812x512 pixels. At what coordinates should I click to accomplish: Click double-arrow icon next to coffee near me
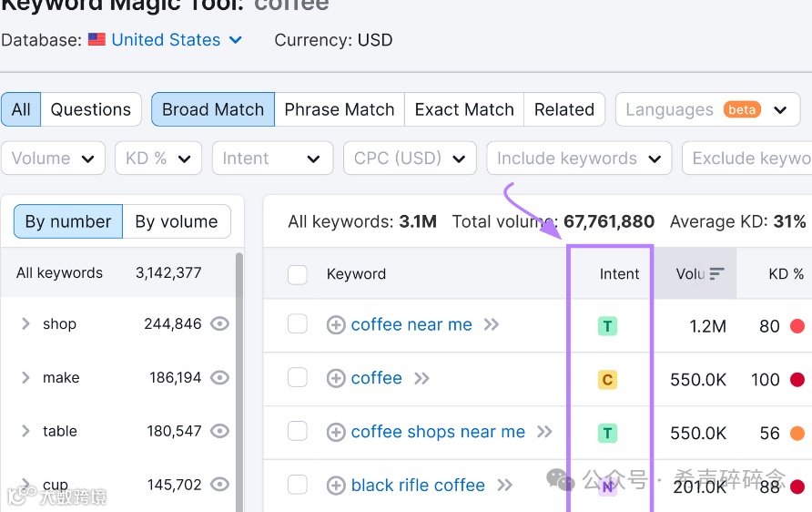pos(492,325)
